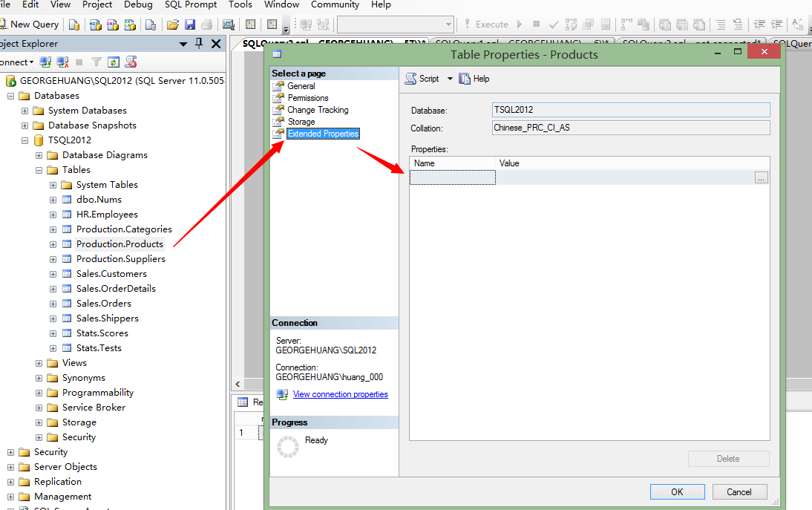
Task: Select the Permissions page
Action: (308, 98)
